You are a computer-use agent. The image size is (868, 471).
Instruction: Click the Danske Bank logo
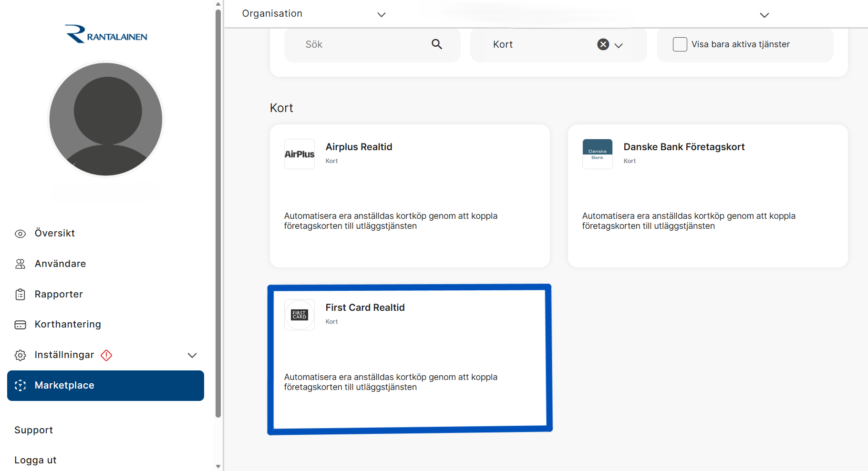click(598, 154)
